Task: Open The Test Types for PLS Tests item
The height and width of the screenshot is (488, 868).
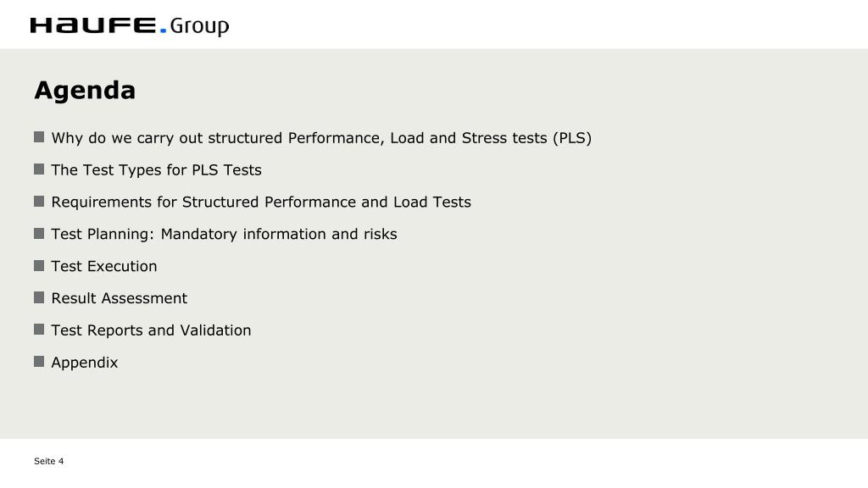Action: point(156,169)
